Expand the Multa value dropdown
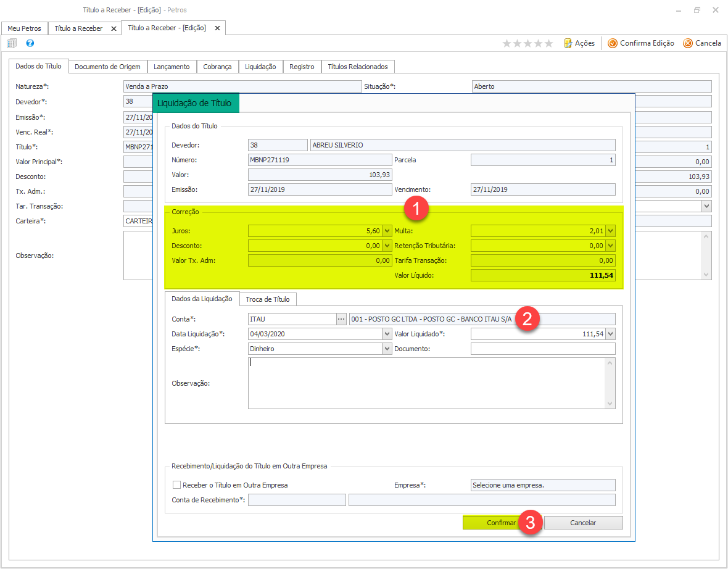This screenshot has width=728, height=569. coord(611,231)
